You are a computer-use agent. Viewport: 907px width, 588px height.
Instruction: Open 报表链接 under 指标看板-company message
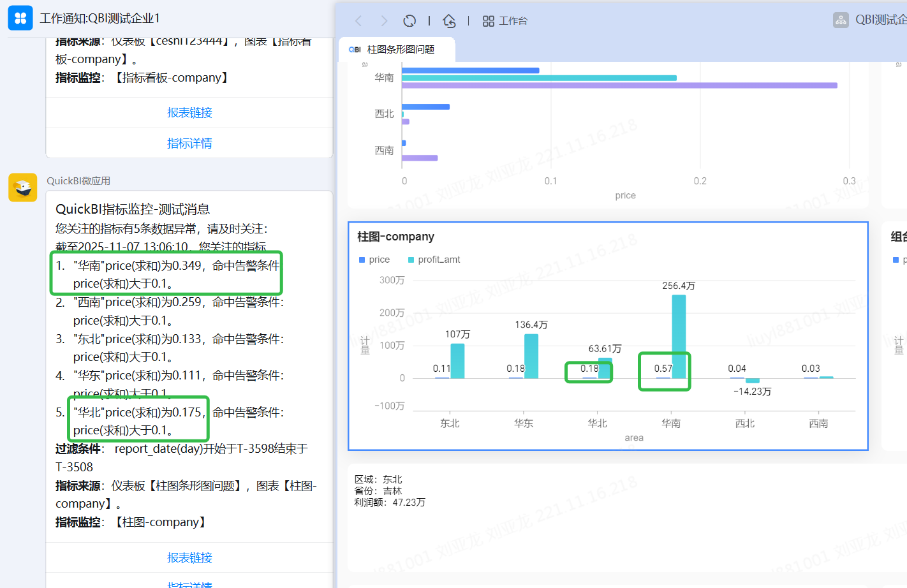(x=189, y=113)
